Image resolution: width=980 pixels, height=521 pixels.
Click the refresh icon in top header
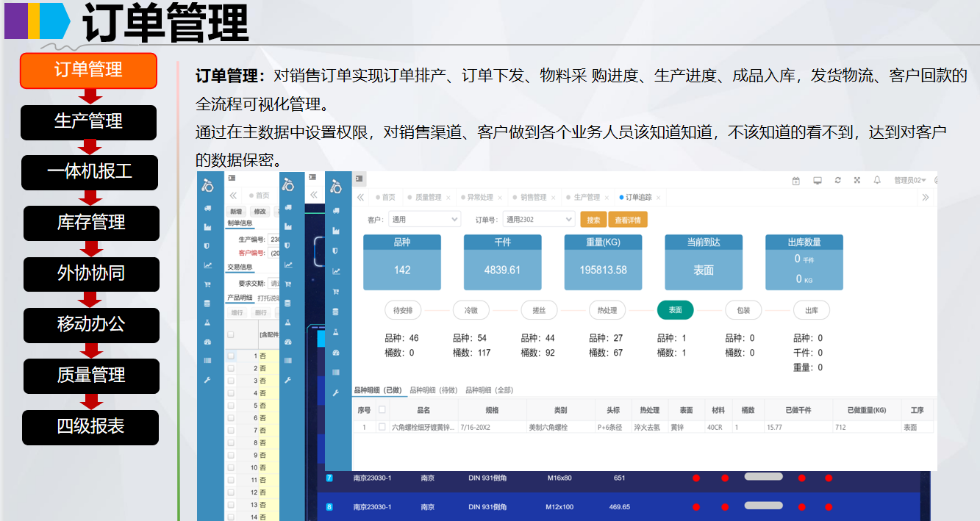click(837, 181)
